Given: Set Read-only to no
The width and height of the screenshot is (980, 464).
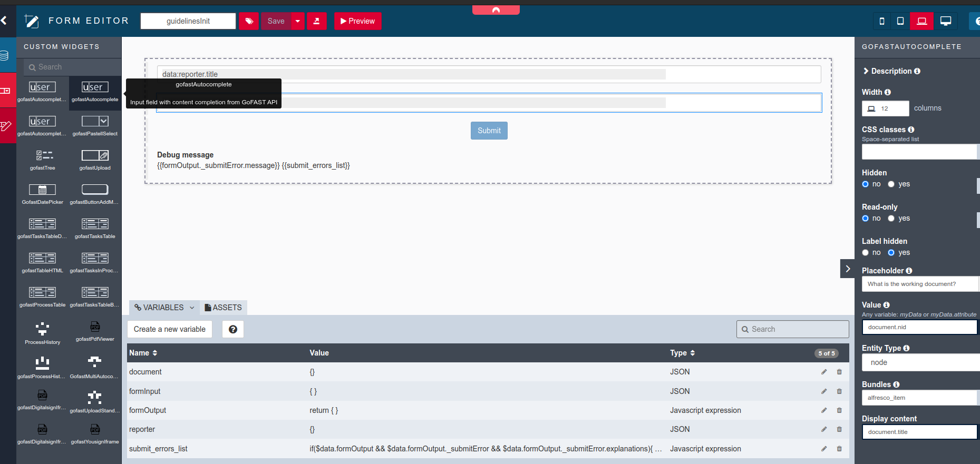Looking at the screenshot, I should (865, 218).
